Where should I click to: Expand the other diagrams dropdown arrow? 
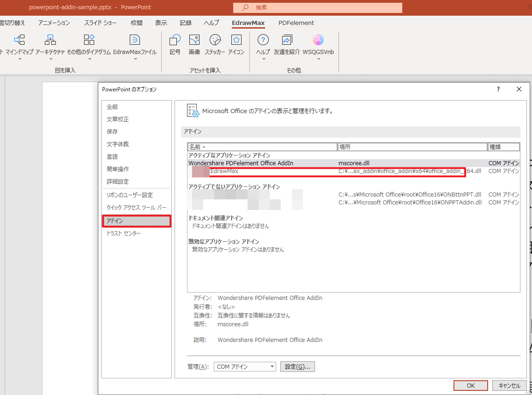(x=90, y=59)
